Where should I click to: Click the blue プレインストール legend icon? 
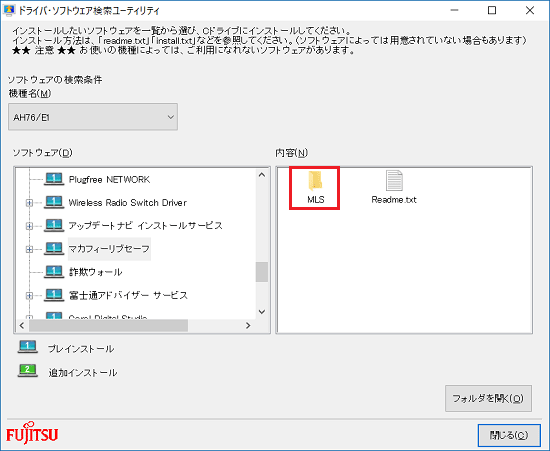(x=28, y=347)
